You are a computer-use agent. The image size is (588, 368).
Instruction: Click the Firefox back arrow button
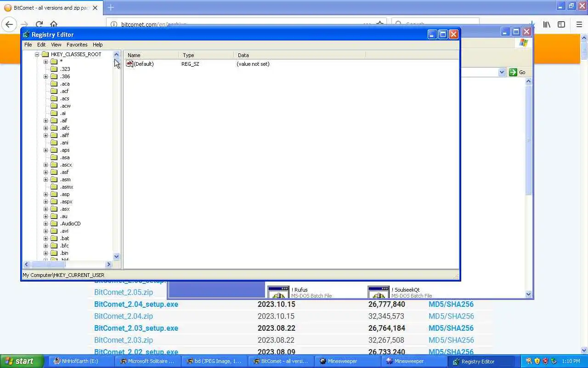9,24
